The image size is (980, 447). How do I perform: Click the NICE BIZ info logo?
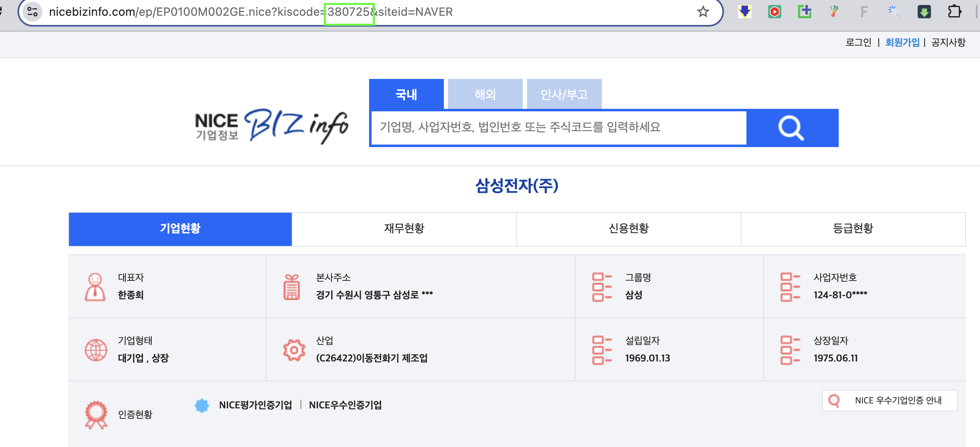[x=272, y=126]
